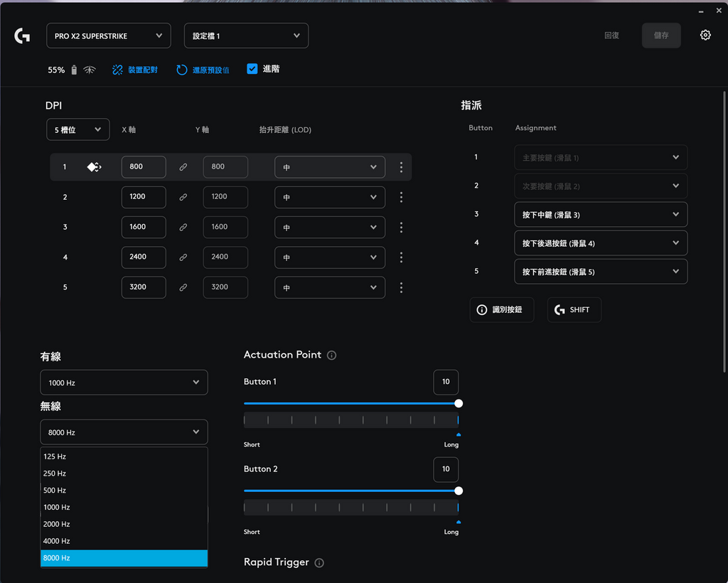Click the restore defaults icon

tap(182, 70)
